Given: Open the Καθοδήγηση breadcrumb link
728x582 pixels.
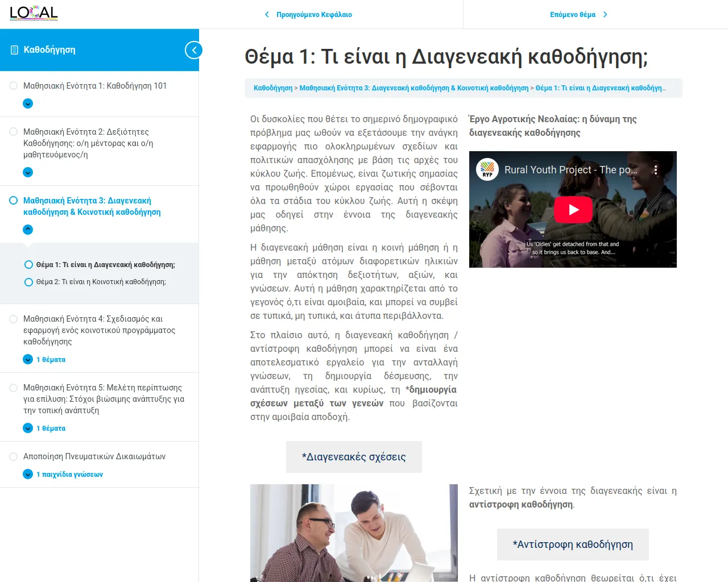Looking at the screenshot, I should (272, 88).
